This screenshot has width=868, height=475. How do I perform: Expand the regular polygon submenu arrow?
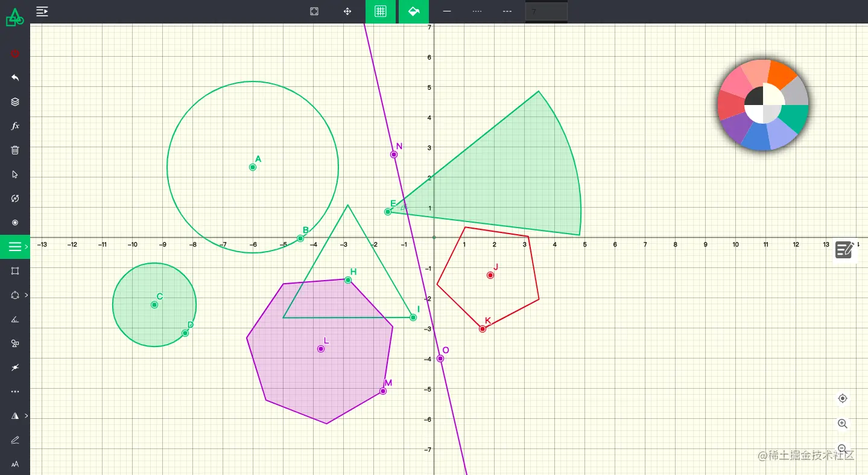(27, 295)
